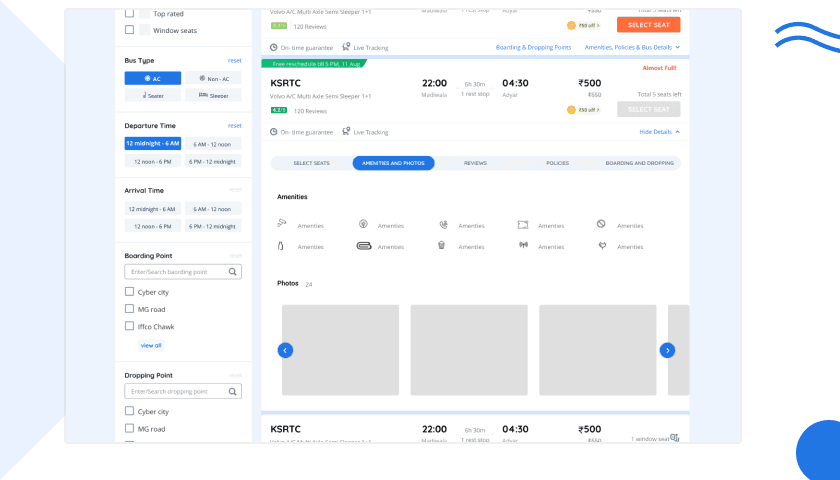
Task: Click the last amenity icon in second row
Action: pos(603,245)
